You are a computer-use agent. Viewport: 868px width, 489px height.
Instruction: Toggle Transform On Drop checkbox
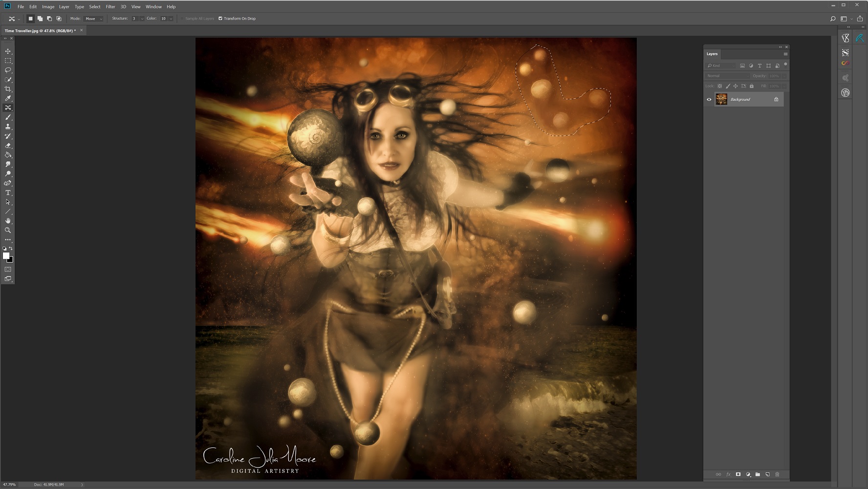(220, 19)
